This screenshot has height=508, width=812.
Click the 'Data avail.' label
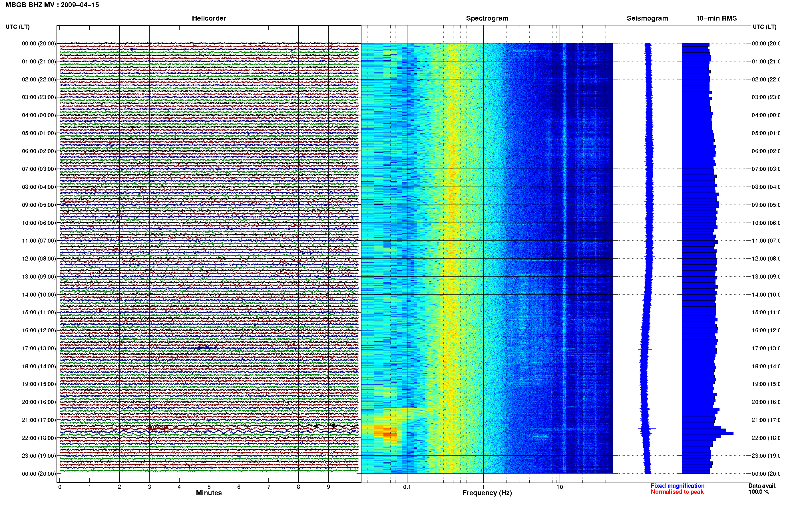coord(762,486)
